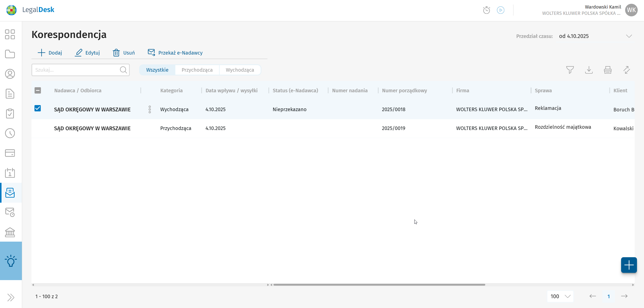Screen dimensions: 644x308
Task: Open the filter funnel icon
Action: pyautogui.click(x=570, y=70)
